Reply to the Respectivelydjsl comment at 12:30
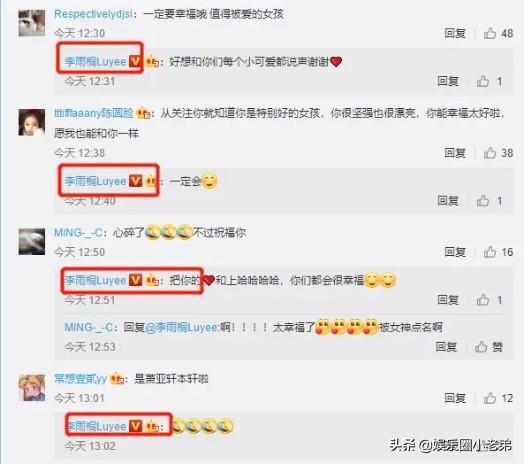The image size is (524, 464). pyautogui.click(x=455, y=33)
